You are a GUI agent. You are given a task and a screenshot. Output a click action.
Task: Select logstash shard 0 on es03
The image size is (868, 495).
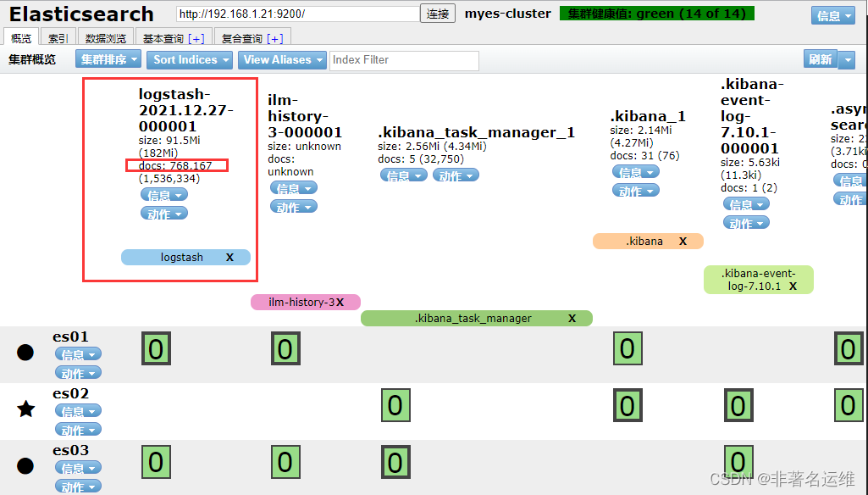pos(156,462)
